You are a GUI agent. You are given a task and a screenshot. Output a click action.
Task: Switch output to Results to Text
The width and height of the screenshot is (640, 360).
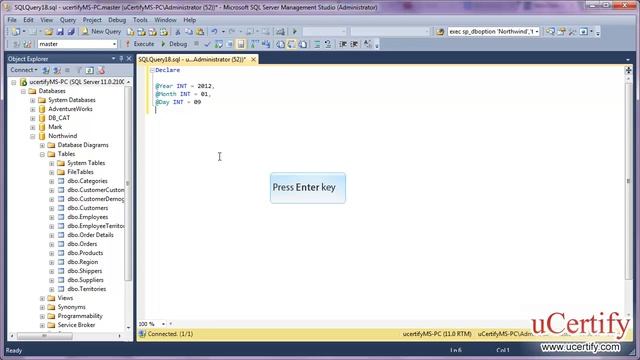pos(280,44)
